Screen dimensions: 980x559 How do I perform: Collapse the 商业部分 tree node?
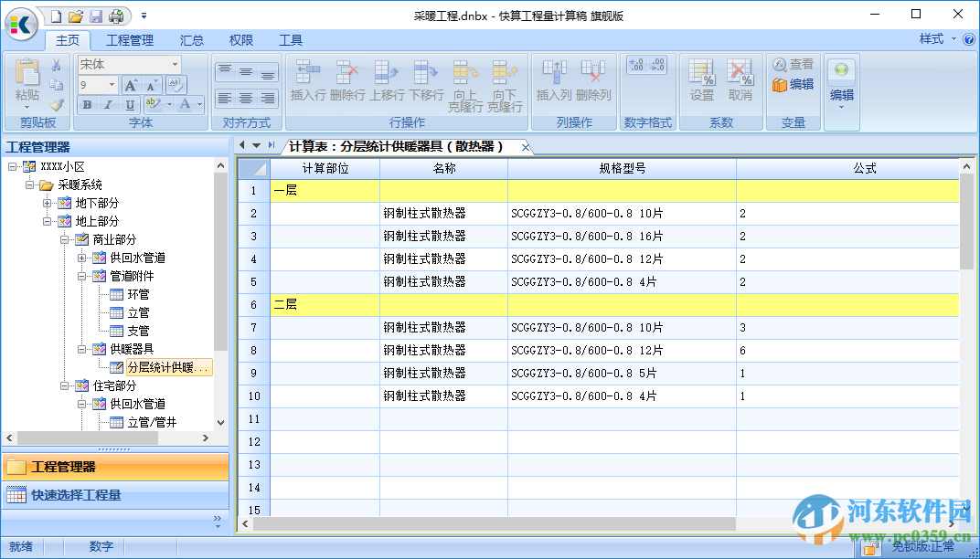click(63, 238)
